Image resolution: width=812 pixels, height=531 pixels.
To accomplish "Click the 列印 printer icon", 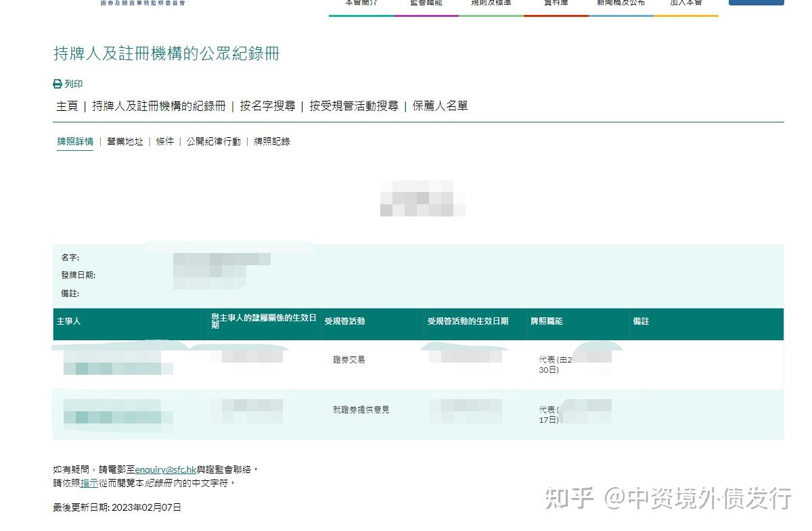I will (x=57, y=84).
